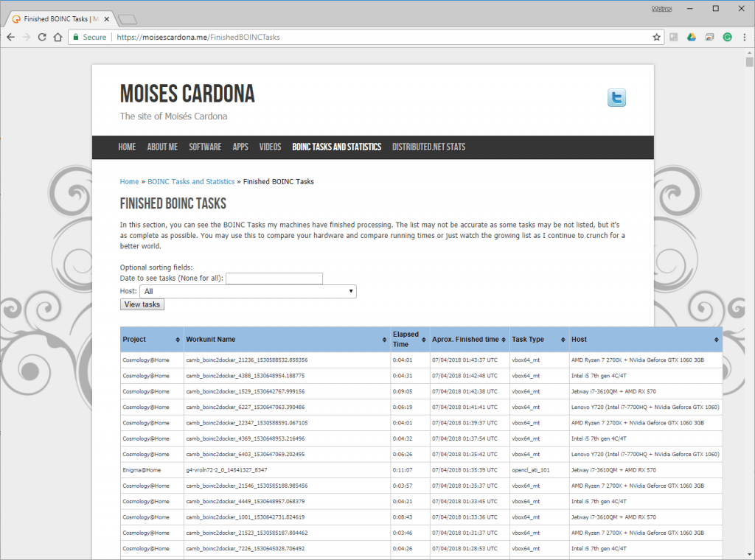Viewport: 755px width, 560px height.
Task: Open the Chrome three-dot menu
Action: 745,37
